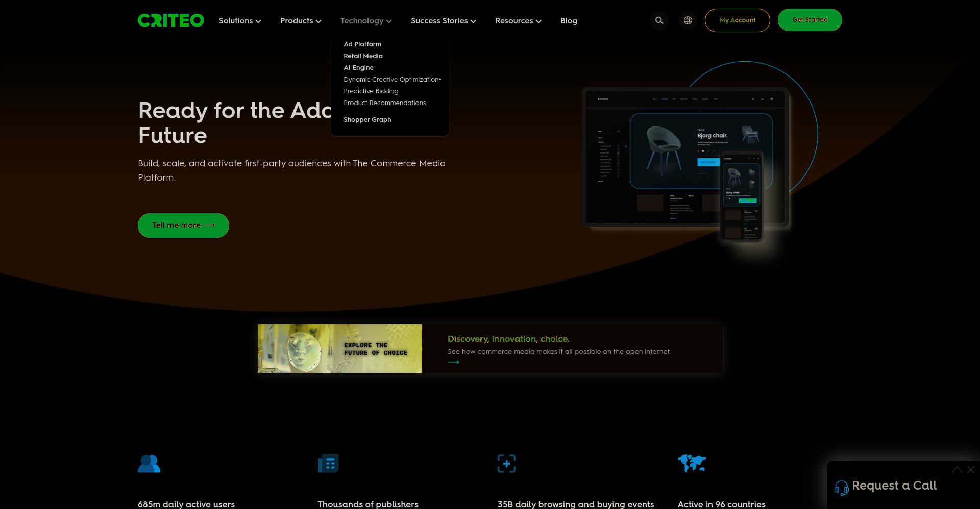Select AI Engine menu entry

358,68
